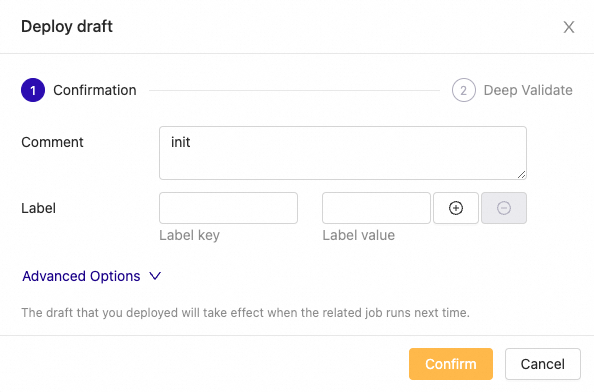Image resolution: width=594 pixels, height=392 pixels.
Task: Expand Advanced Options chevron
Action: [x=155, y=276]
